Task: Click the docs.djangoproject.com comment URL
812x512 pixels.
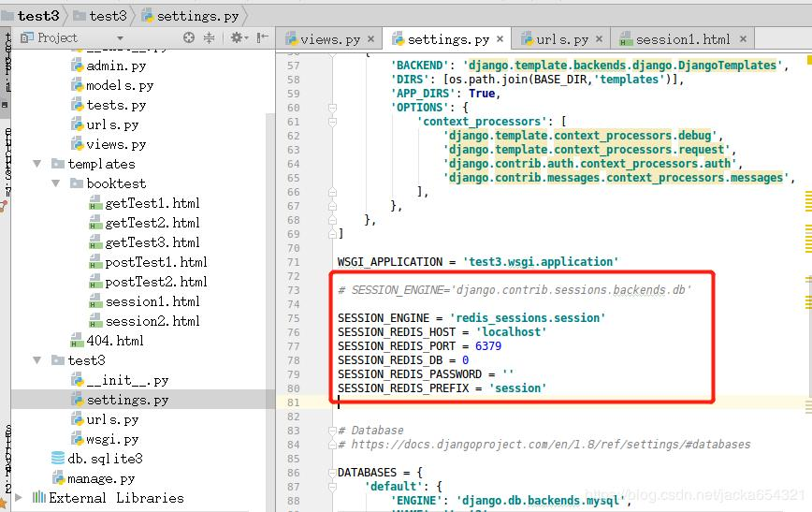Action: pyautogui.click(x=551, y=444)
